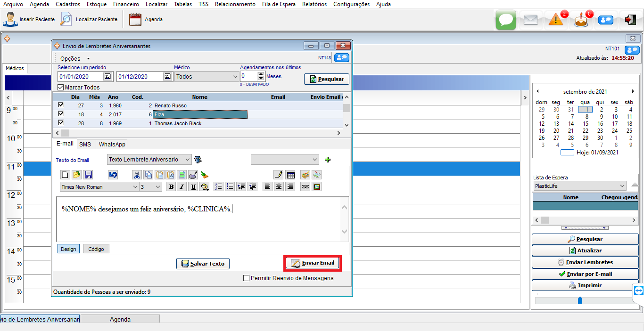644x331 pixels.
Task: Click the green plus add icon
Action: [x=328, y=160]
